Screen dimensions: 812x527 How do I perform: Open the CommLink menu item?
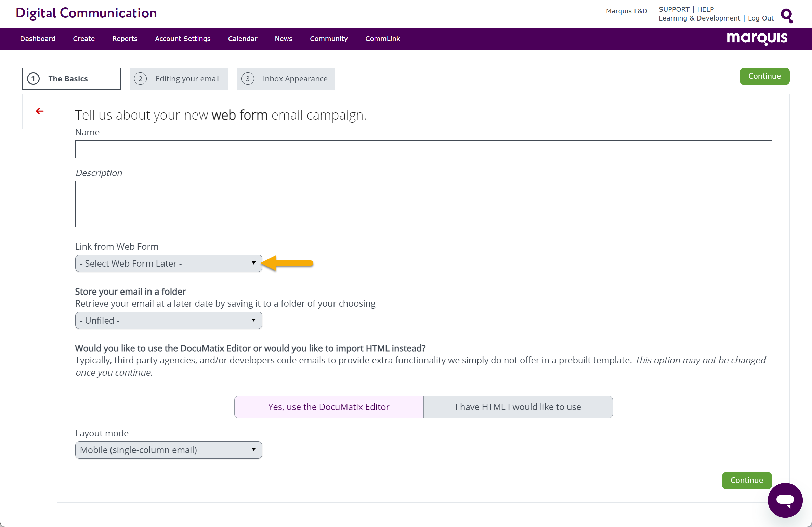click(382, 39)
